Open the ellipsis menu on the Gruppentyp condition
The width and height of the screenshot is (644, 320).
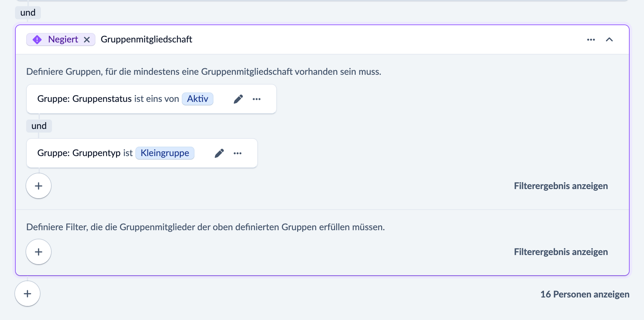click(238, 153)
